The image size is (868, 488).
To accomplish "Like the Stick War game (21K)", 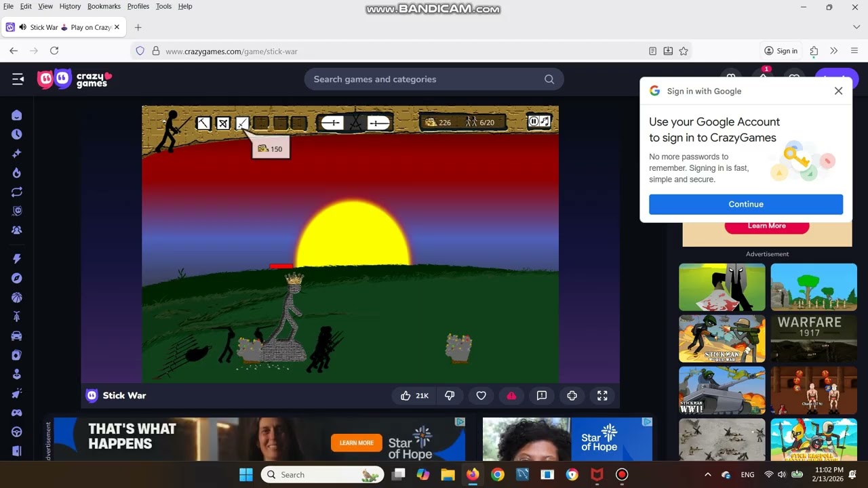I will [414, 396].
